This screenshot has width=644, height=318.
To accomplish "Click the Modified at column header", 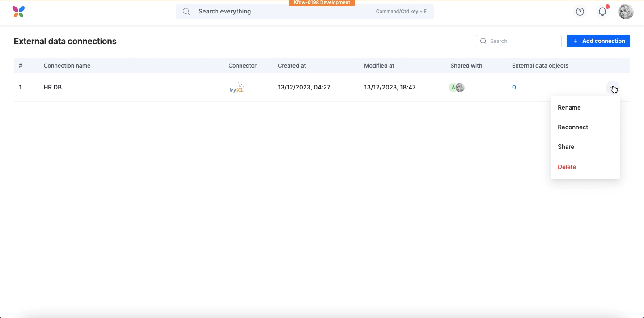I will (x=379, y=65).
